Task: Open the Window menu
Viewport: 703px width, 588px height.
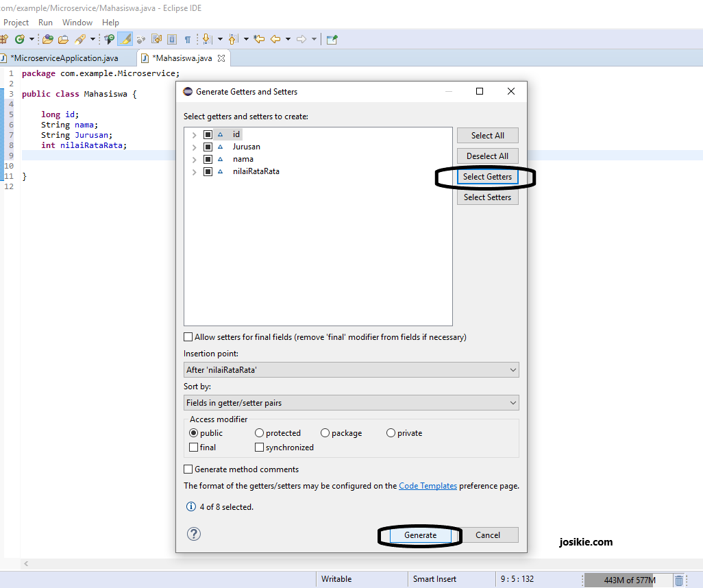Action: pyautogui.click(x=77, y=22)
